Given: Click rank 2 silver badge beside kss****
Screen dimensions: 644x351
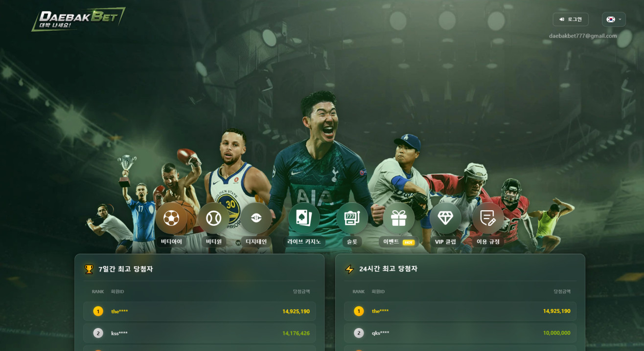Looking at the screenshot, I should [x=98, y=333].
